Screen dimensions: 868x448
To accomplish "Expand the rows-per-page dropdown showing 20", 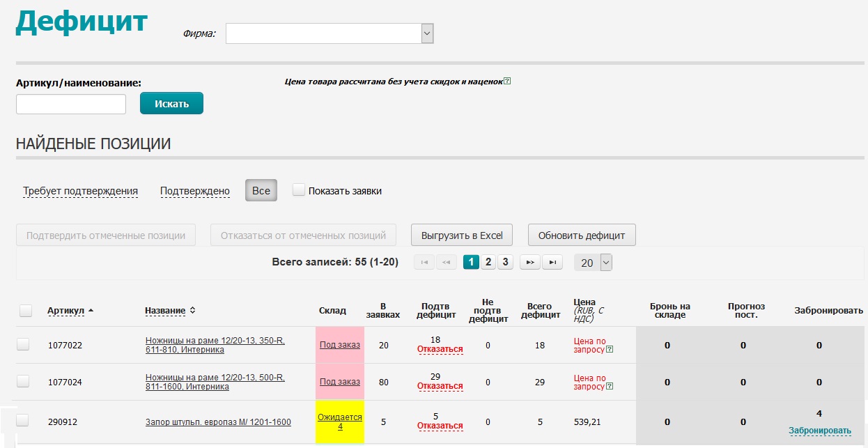I will 605,263.
